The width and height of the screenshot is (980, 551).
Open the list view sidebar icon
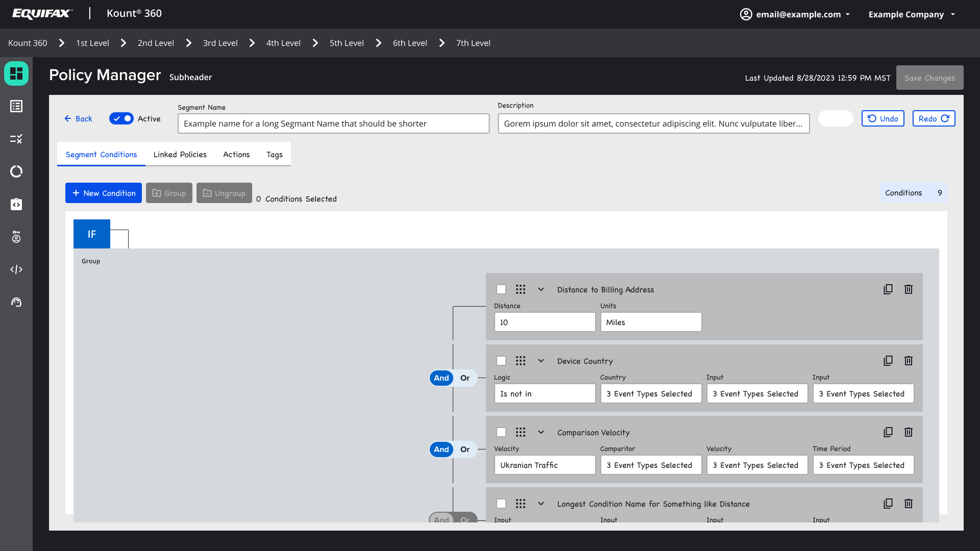[16, 106]
